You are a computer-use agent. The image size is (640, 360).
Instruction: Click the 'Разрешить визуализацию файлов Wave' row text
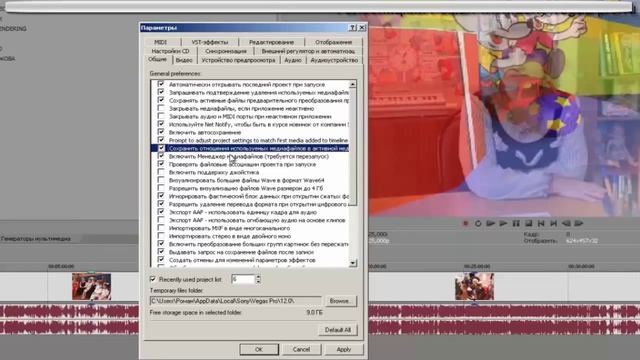[246, 188]
